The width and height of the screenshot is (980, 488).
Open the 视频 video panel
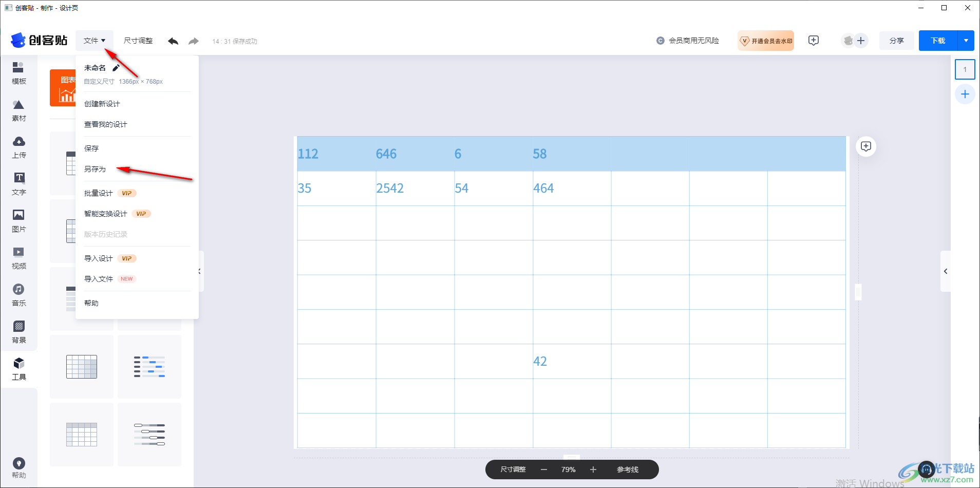pyautogui.click(x=18, y=258)
